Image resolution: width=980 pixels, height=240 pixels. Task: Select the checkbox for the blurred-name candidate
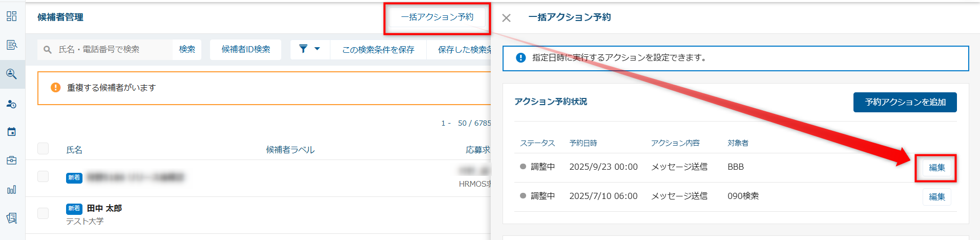click(43, 176)
